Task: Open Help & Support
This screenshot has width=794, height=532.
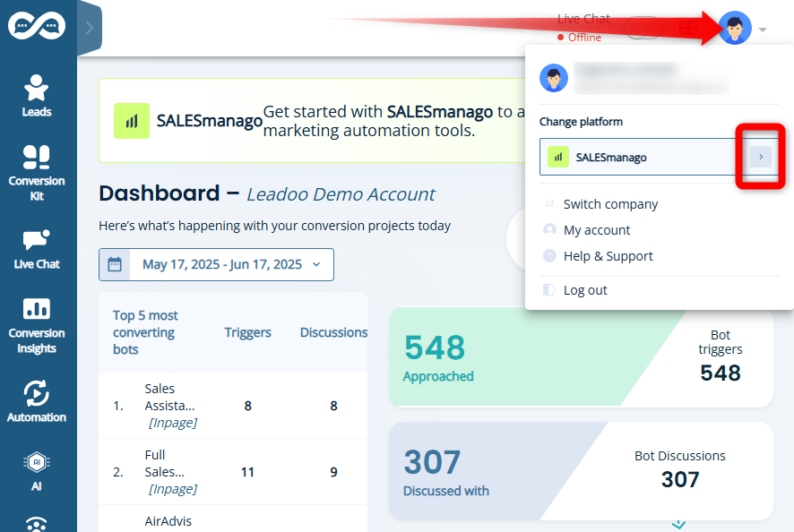Action: coord(608,256)
